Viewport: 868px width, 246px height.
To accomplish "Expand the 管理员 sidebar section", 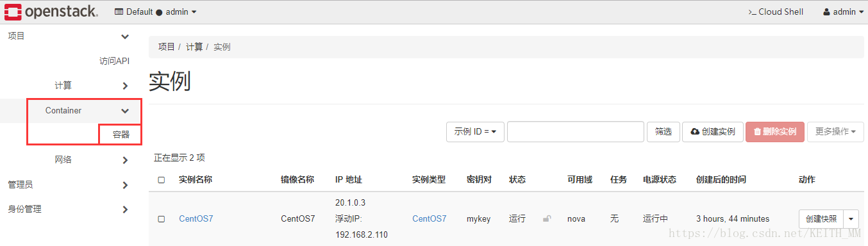I will tap(125, 185).
